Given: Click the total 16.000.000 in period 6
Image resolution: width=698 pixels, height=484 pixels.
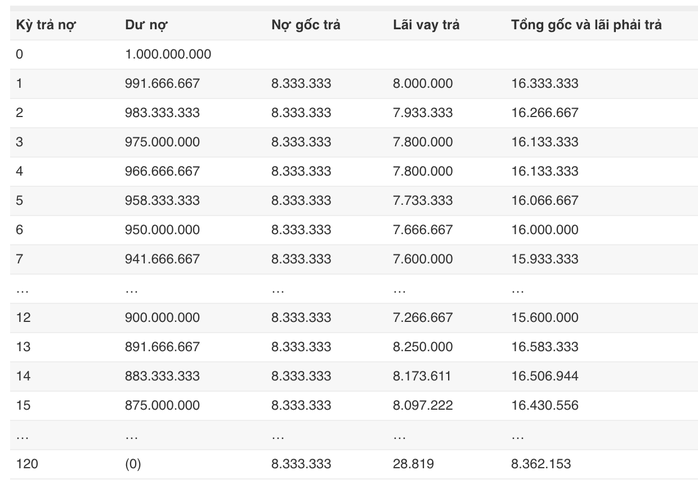Looking at the screenshot, I should pos(544,230).
